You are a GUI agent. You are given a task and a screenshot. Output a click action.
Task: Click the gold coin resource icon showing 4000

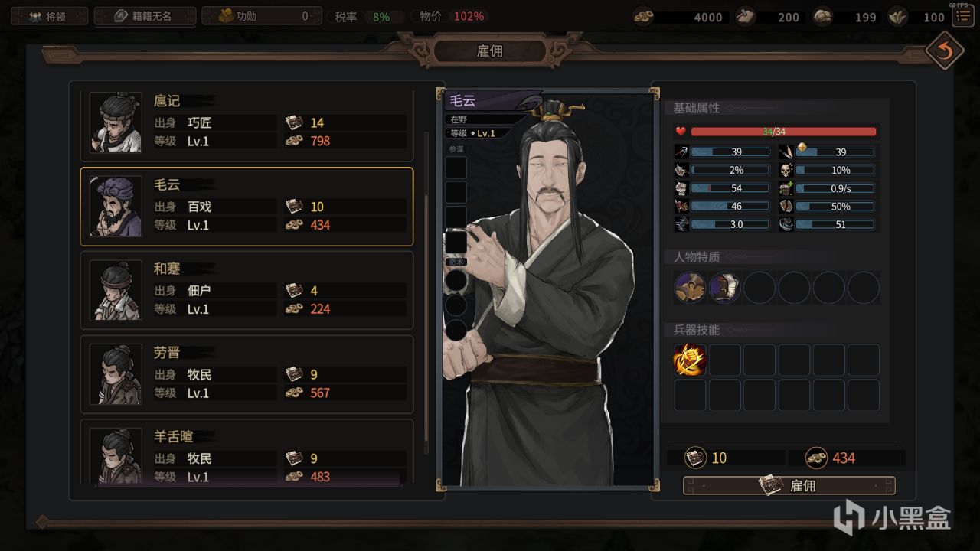[x=643, y=16]
